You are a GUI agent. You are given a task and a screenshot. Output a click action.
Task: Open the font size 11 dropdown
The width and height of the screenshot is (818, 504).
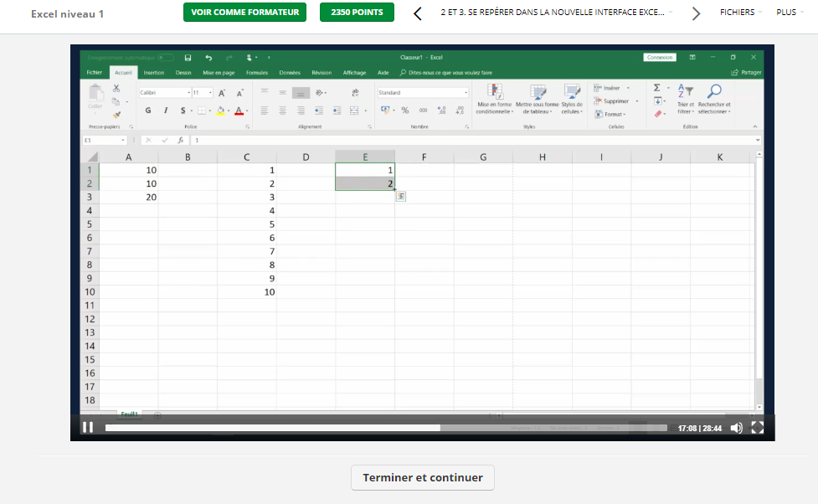(210, 92)
